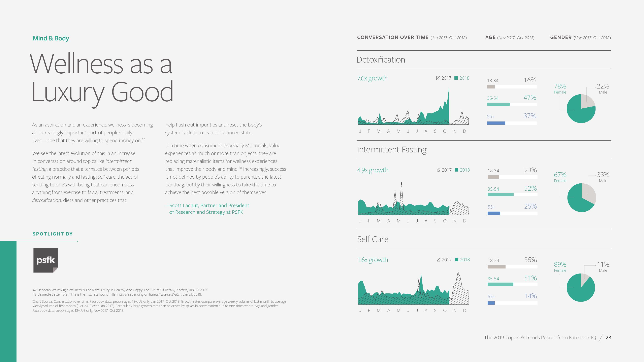This screenshot has width=644, height=362.
Task: Click the 2017 hatched legend swatch under Detoxification
Action: (438, 78)
